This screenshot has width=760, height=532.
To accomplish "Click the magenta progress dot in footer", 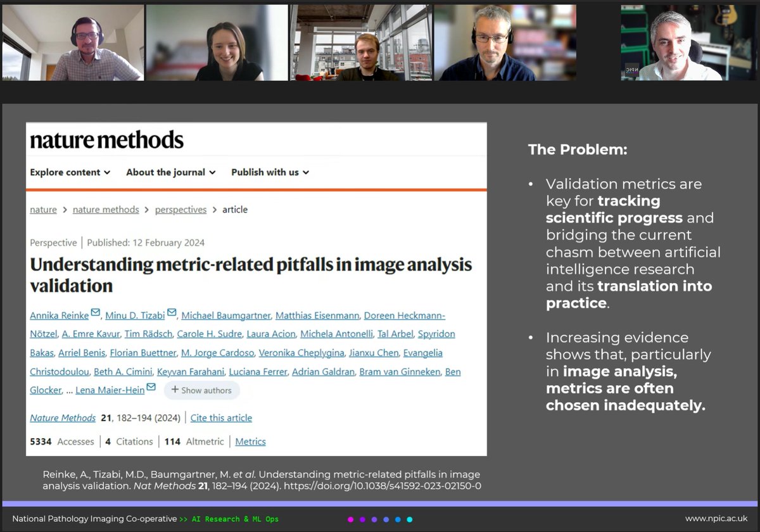I will tap(350, 519).
